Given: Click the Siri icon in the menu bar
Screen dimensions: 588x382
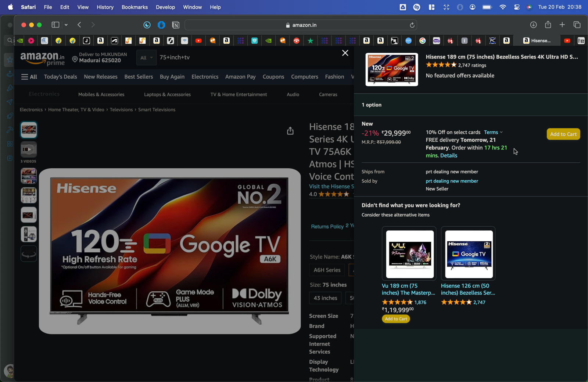Looking at the screenshot, I should (529, 7).
